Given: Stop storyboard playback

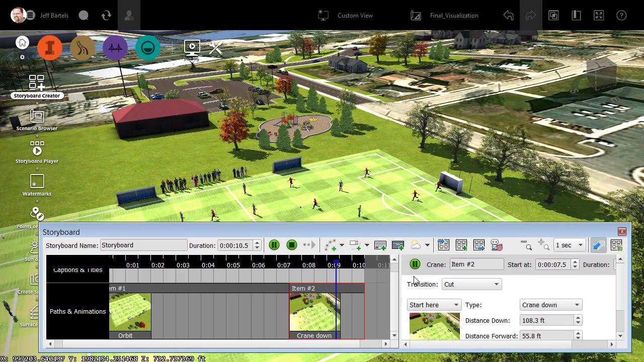Looking at the screenshot, I should point(292,245).
